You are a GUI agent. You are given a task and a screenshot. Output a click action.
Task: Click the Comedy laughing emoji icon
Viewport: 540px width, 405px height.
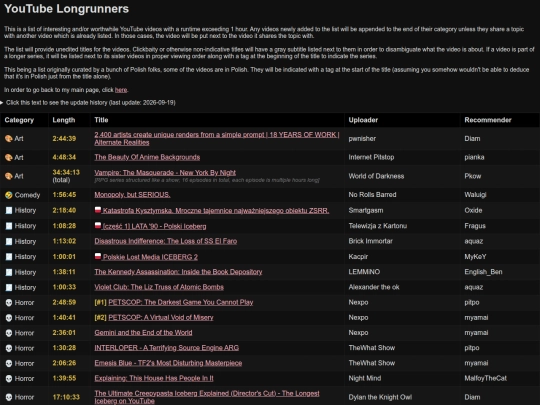click(x=9, y=195)
